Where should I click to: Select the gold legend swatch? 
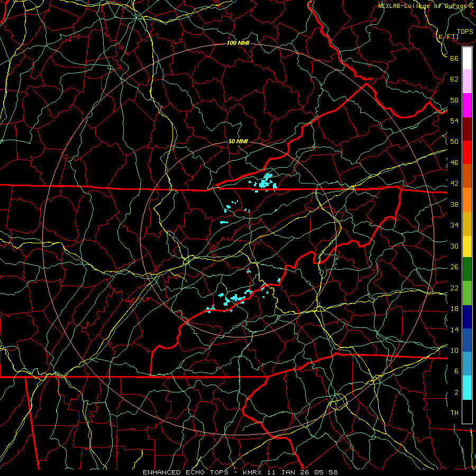click(467, 224)
